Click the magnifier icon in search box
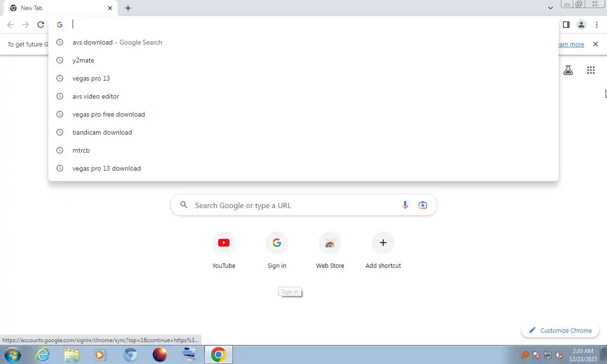 (184, 205)
